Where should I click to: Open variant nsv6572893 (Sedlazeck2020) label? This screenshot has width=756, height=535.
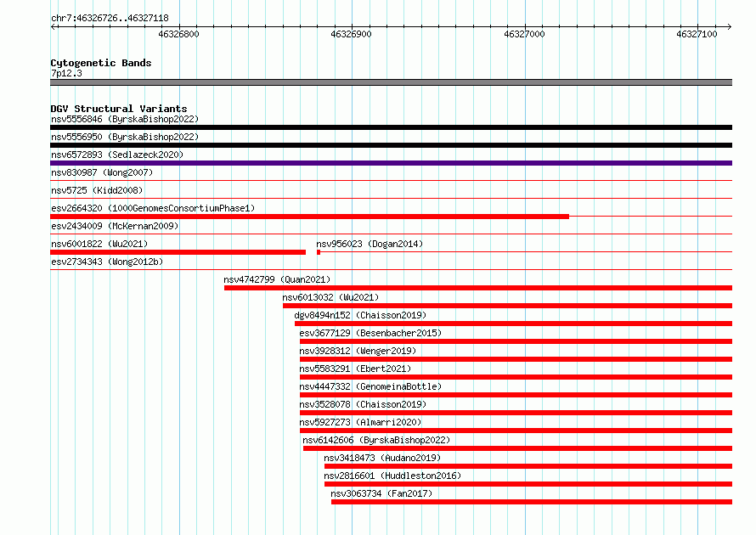(117, 155)
